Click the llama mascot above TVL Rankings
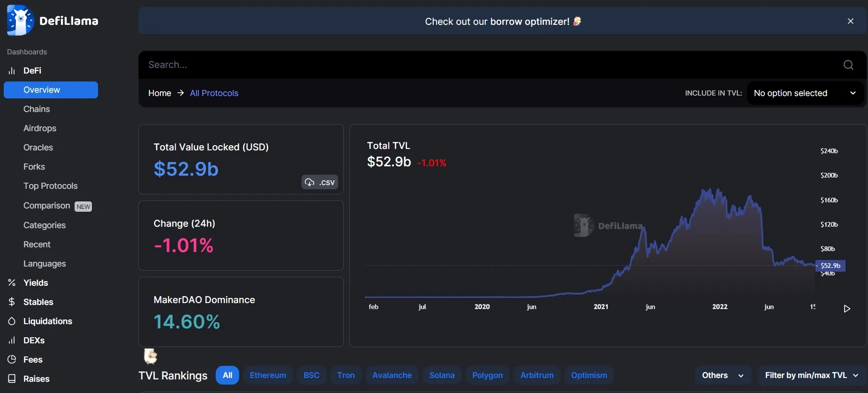The width and height of the screenshot is (868, 393). point(151,356)
